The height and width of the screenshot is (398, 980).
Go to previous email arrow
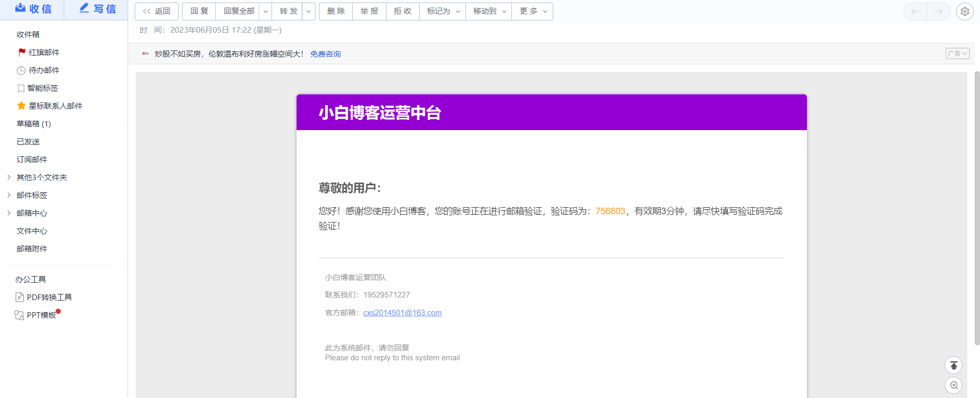pyautogui.click(x=916, y=11)
